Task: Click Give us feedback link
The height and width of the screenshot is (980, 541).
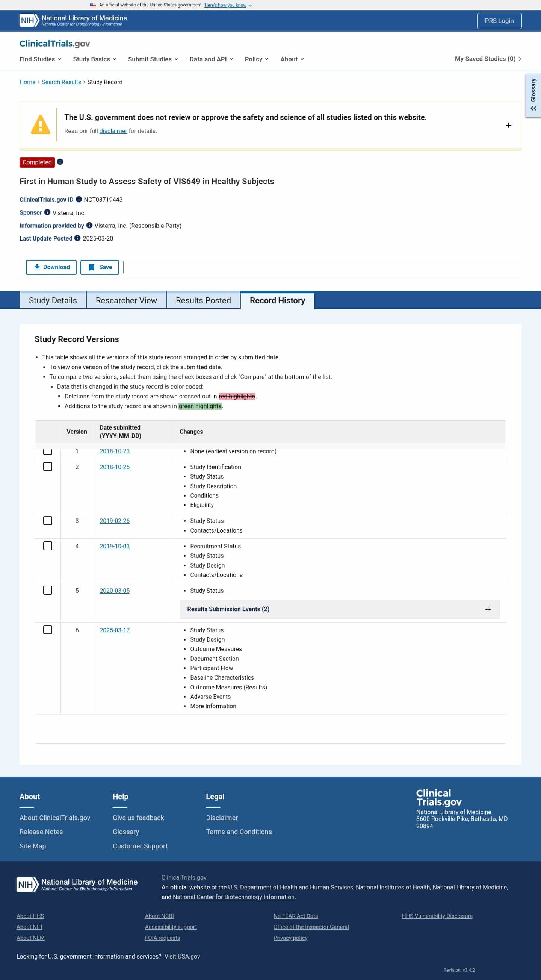Action: [138, 818]
